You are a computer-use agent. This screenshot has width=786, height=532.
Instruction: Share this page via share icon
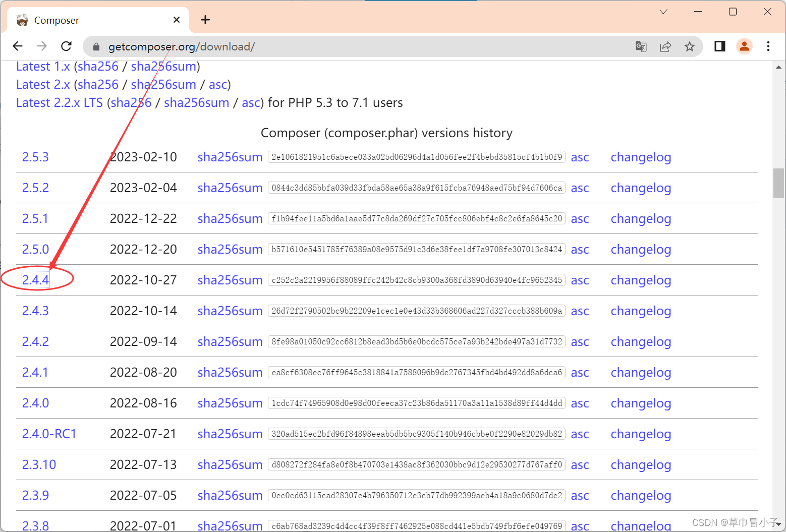click(x=665, y=47)
